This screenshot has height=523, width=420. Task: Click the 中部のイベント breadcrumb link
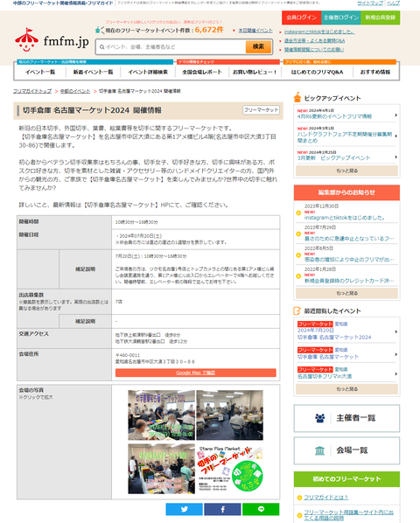point(75,91)
